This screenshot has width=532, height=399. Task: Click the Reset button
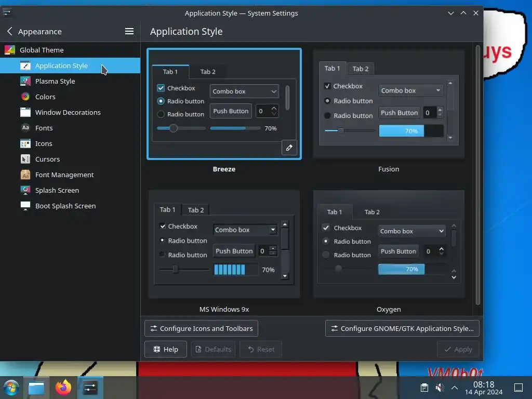[x=261, y=349]
